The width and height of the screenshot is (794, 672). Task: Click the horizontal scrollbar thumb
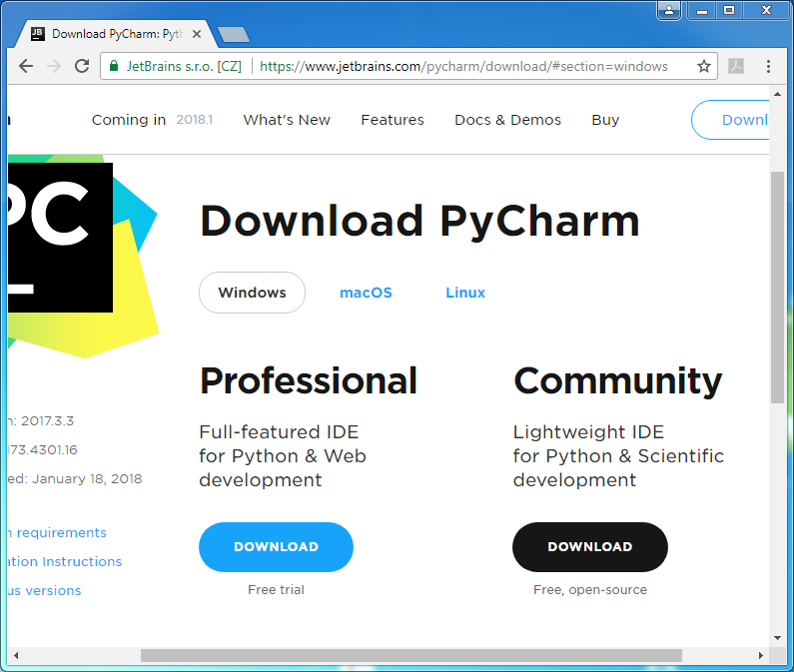411,655
